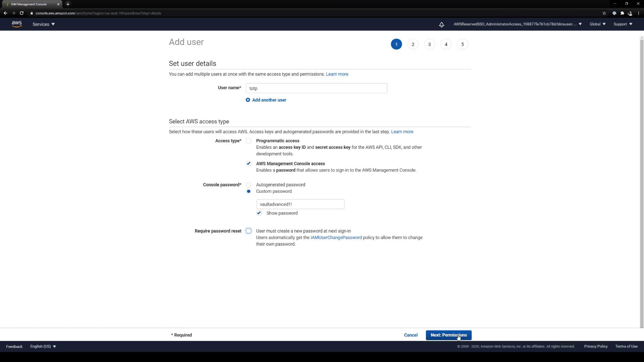Open the IAMUserChangePassword policy link
Screen dimensions: 644x362
[x=336, y=238]
